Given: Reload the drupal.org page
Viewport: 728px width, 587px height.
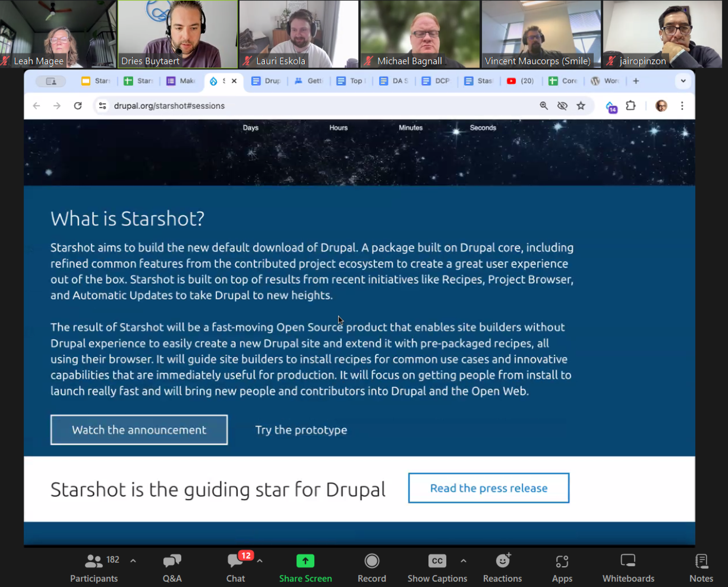Looking at the screenshot, I should point(78,106).
